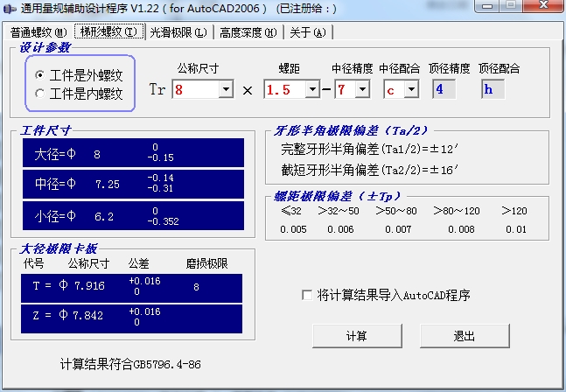Select the 中径=Φ 7.25 result row

pos(133,184)
